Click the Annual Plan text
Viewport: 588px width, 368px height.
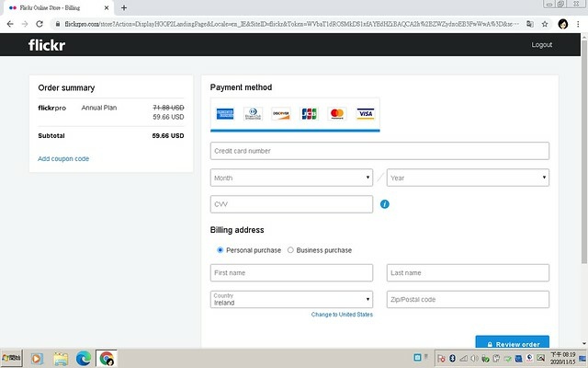tap(99, 108)
